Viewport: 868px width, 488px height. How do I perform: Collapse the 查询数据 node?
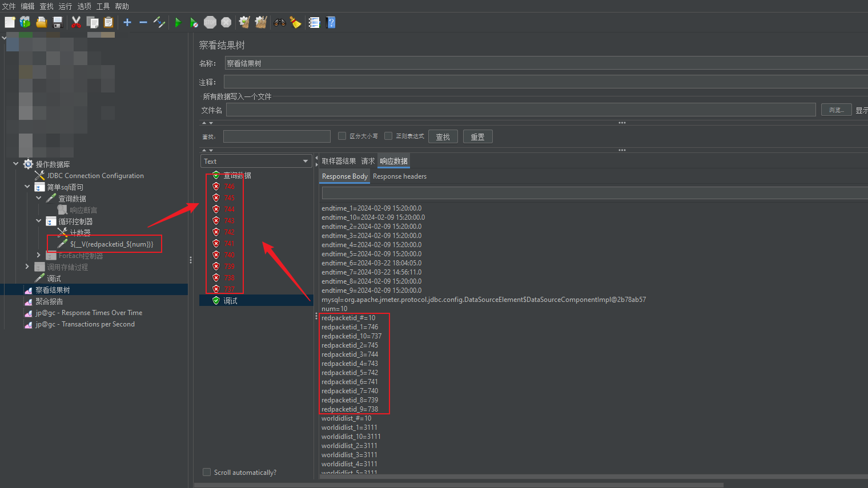(38, 198)
